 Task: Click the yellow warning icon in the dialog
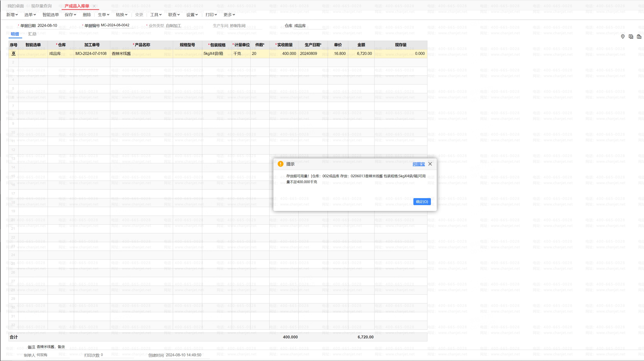[281, 164]
